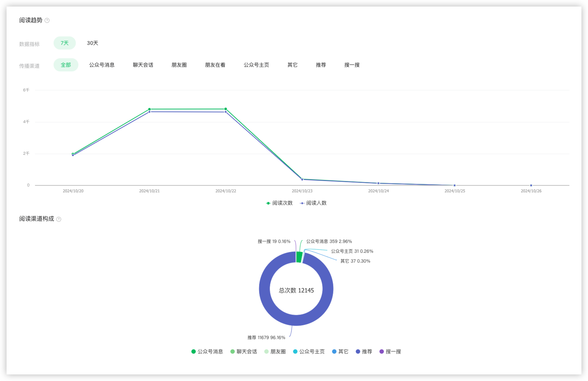
Task: Choose the 公众号主页 channel filter
Action: click(x=256, y=65)
